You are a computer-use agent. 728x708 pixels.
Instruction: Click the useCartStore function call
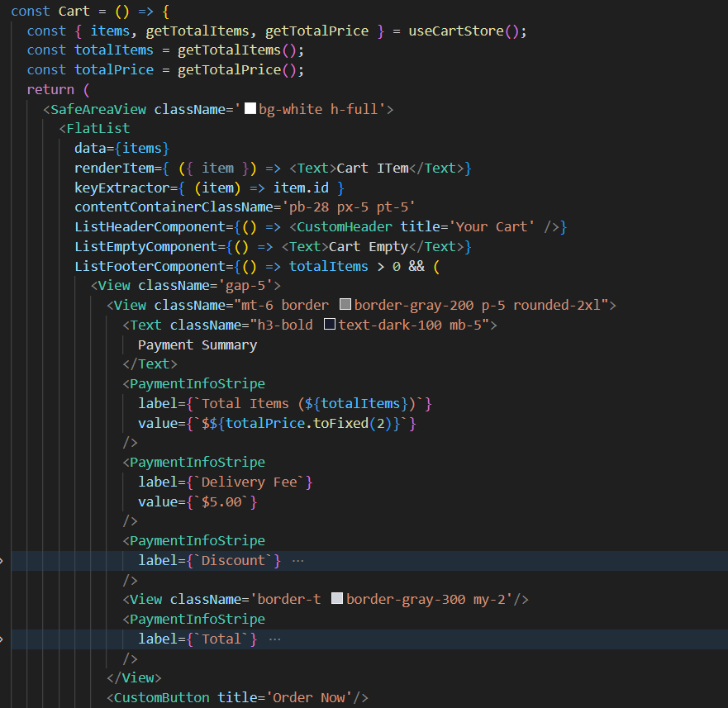464,31
